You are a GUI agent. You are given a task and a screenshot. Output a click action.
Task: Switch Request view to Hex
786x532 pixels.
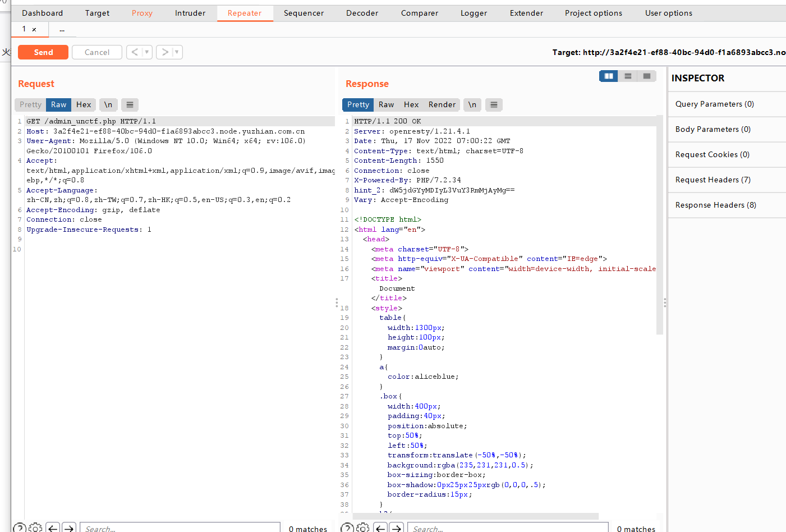pyautogui.click(x=84, y=104)
